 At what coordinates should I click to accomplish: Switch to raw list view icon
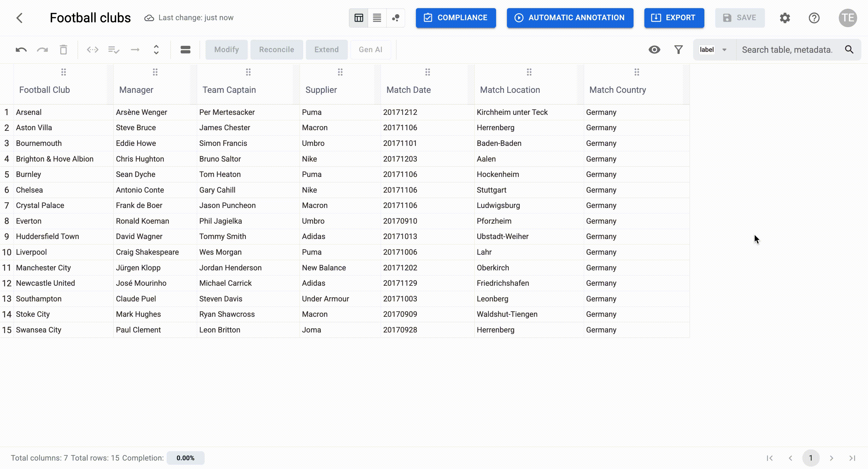coord(377,18)
